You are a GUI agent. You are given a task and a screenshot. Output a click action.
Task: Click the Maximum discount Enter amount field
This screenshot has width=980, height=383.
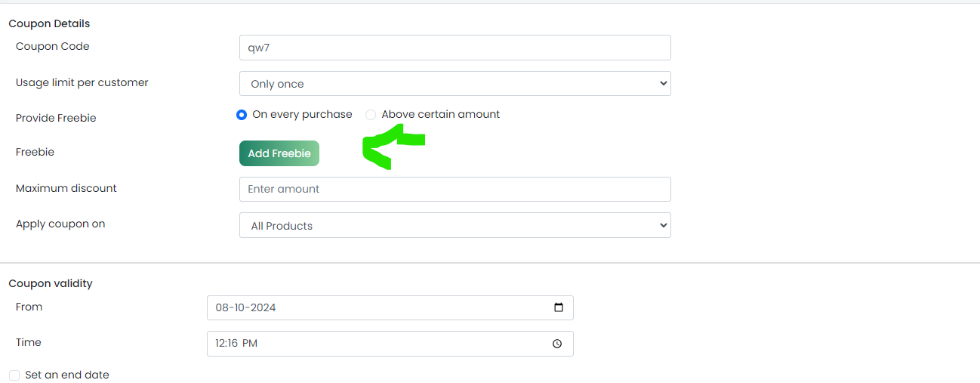(455, 189)
